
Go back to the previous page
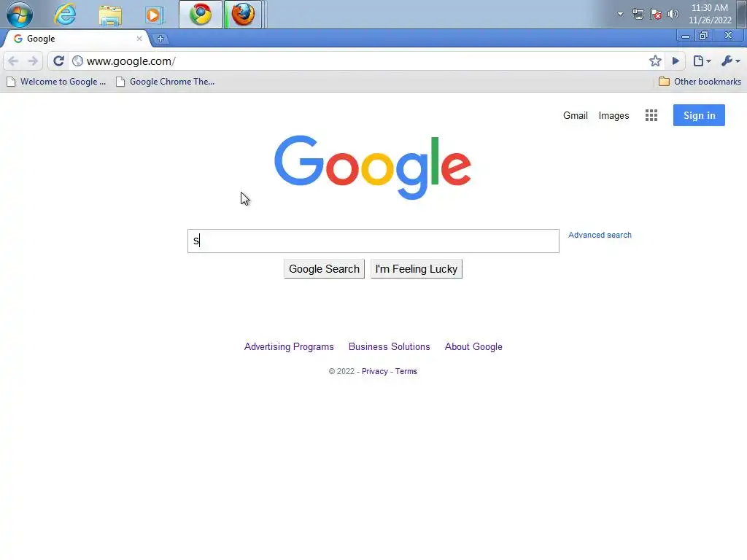(13, 61)
